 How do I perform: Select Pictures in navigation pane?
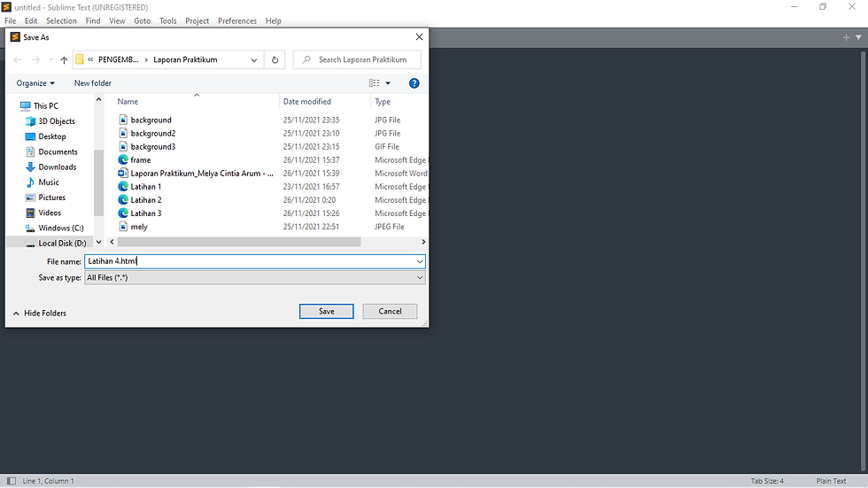point(51,197)
